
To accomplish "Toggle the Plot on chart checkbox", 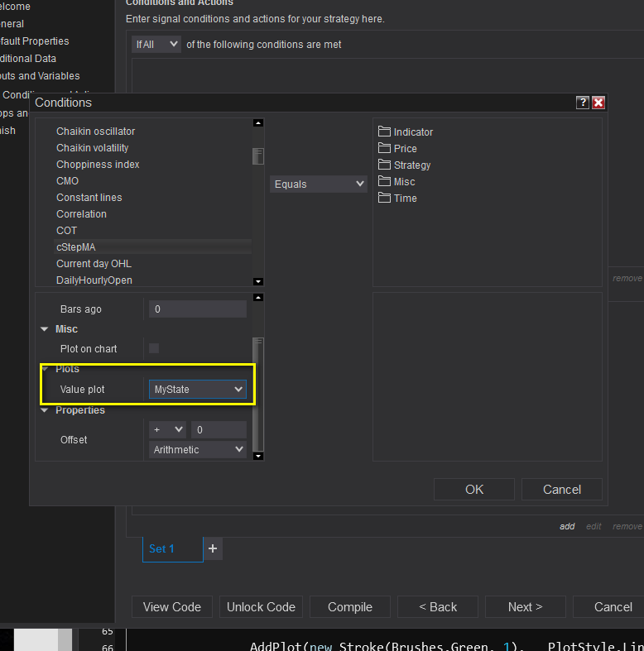I will click(x=154, y=348).
